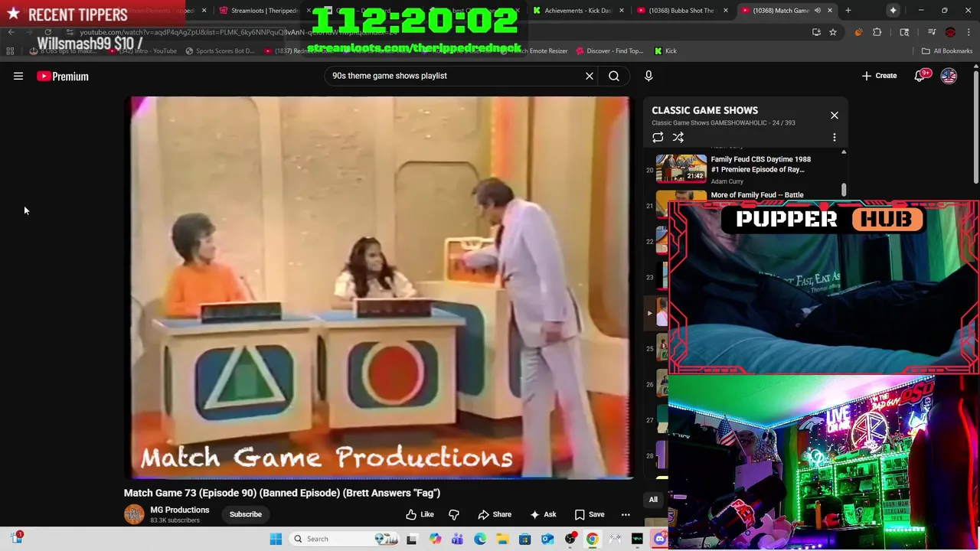Image resolution: width=980 pixels, height=551 pixels.
Task: Switch to Bubba Shot The browser tab
Action: pos(681,11)
